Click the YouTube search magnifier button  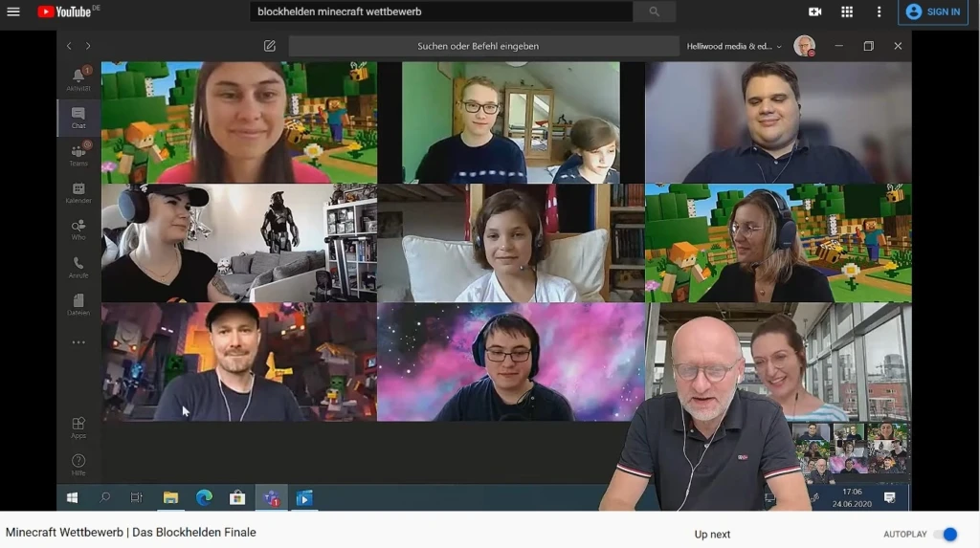coord(654,11)
